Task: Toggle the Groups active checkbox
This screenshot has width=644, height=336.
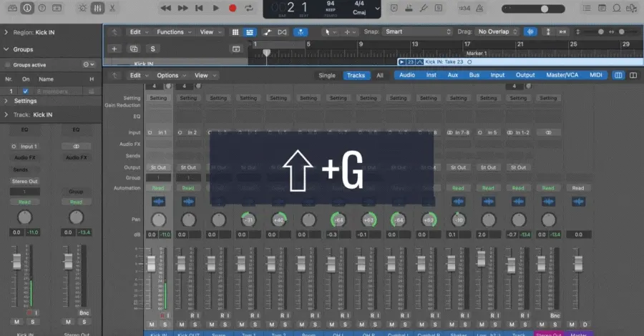Action: click(7, 65)
